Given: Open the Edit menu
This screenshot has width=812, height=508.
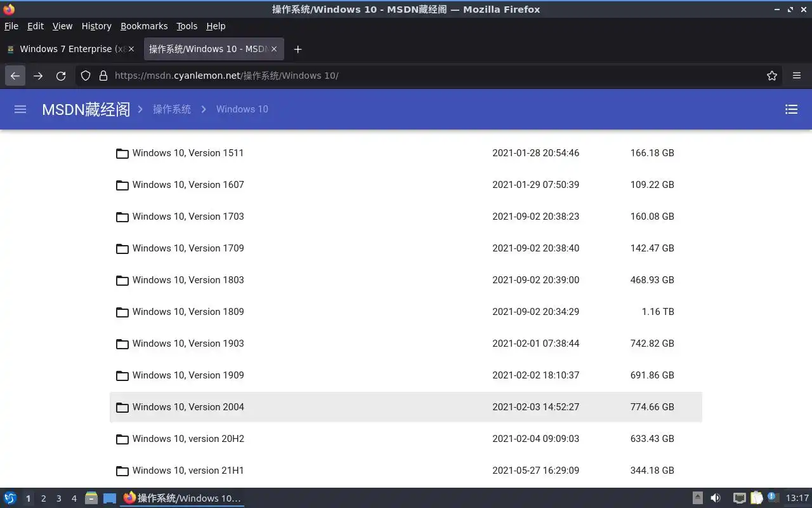Looking at the screenshot, I should tap(36, 26).
